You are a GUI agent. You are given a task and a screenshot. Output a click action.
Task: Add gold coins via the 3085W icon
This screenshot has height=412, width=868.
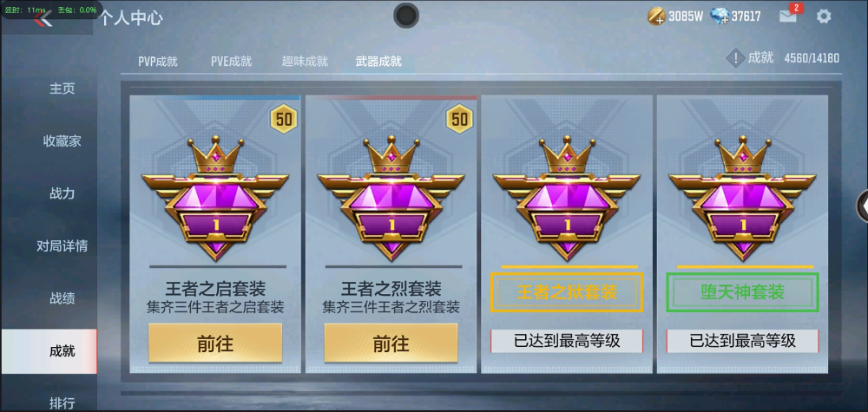pyautogui.click(x=656, y=16)
